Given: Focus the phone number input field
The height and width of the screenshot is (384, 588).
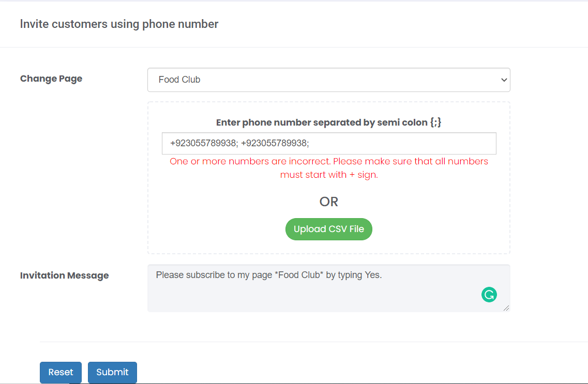Looking at the screenshot, I should coord(328,143).
